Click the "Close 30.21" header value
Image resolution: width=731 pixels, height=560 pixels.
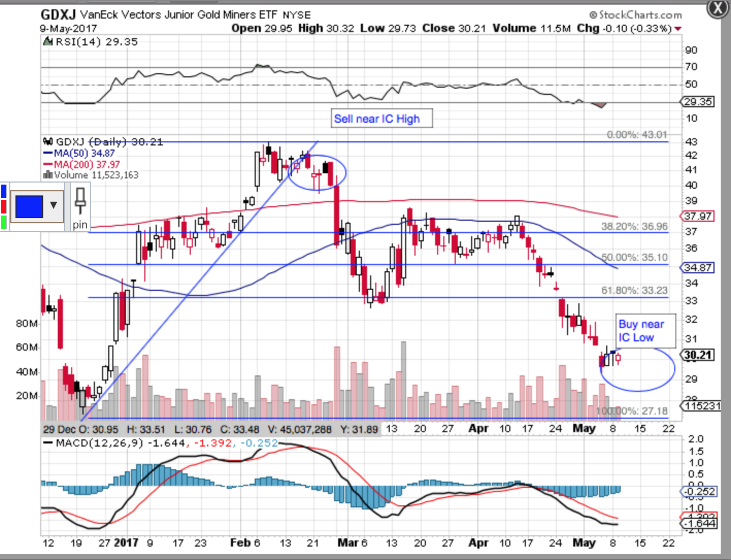454,28
